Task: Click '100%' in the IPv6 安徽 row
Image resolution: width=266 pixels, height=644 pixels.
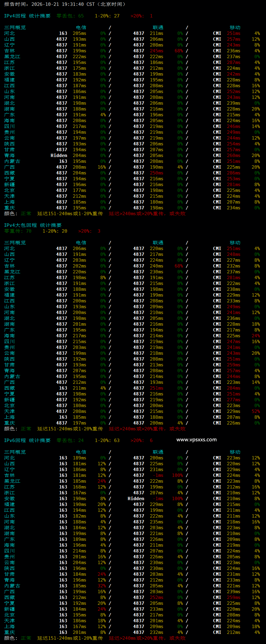Action: coord(177,499)
